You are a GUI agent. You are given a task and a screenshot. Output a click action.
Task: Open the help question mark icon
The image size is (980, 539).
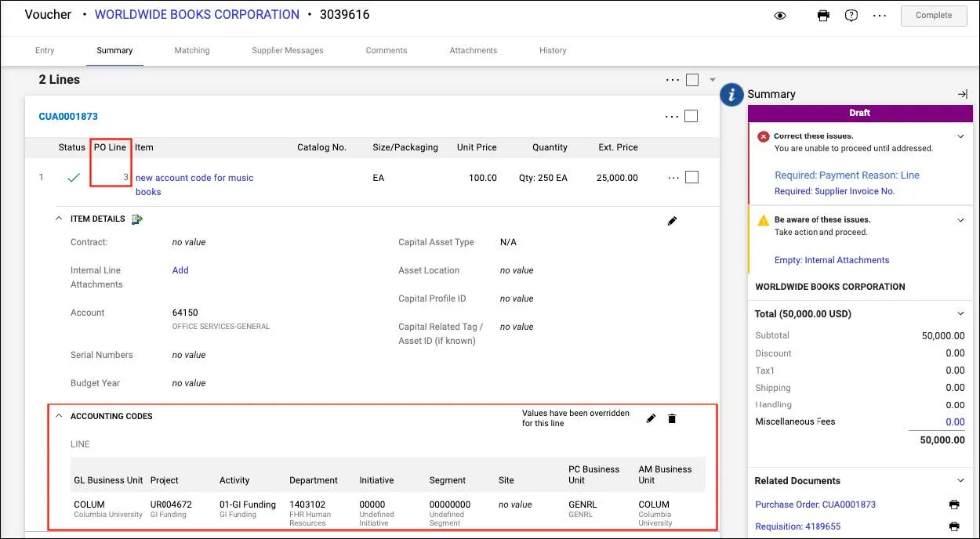[x=851, y=16]
